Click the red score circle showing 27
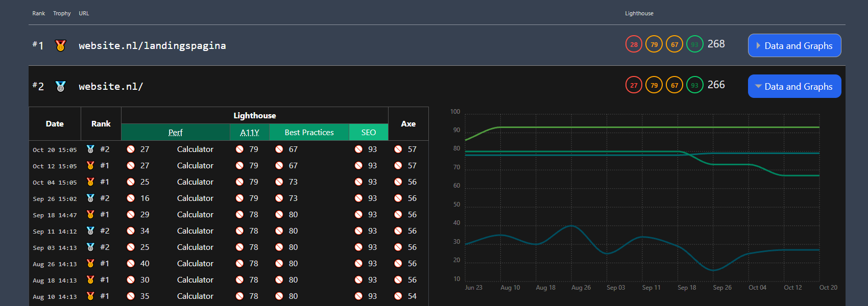This screenshot has height=306, width=868. (634, 85)
